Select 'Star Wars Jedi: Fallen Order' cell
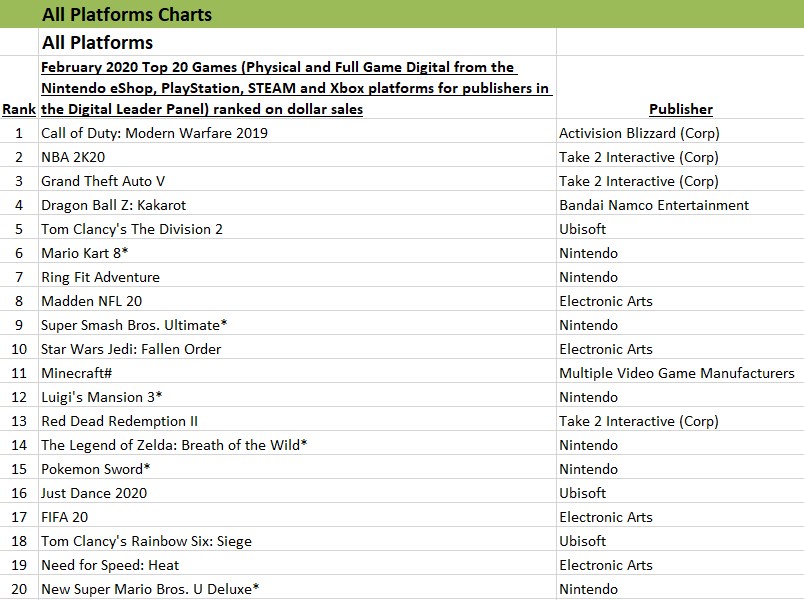The width and height of the screenshot is (804, 600). point(131,349)
